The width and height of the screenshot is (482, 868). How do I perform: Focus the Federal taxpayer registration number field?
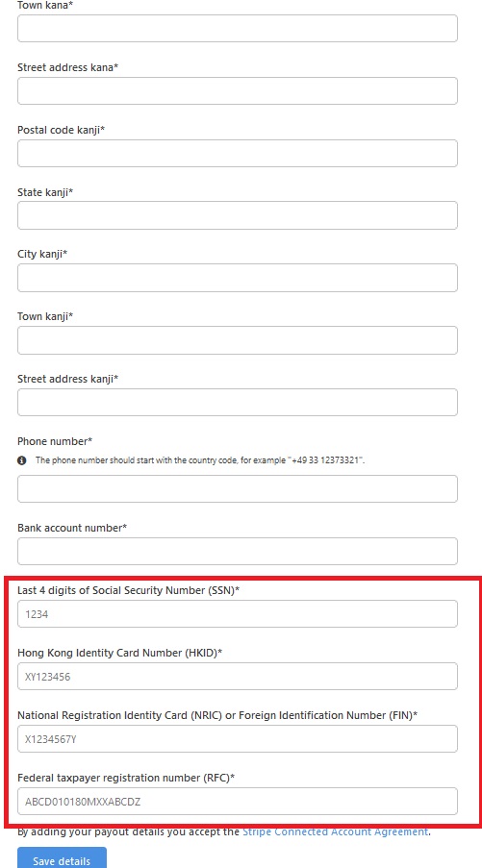(238, 801)
